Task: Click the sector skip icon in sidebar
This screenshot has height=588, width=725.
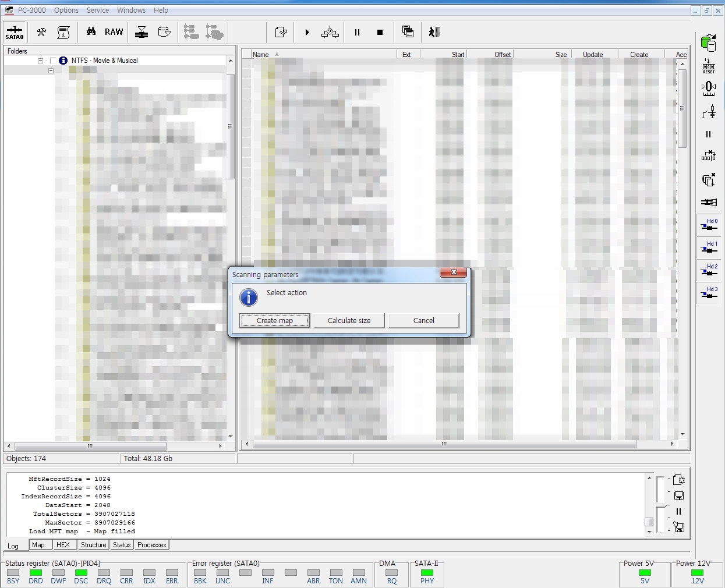Action: [x=709, y=155]
